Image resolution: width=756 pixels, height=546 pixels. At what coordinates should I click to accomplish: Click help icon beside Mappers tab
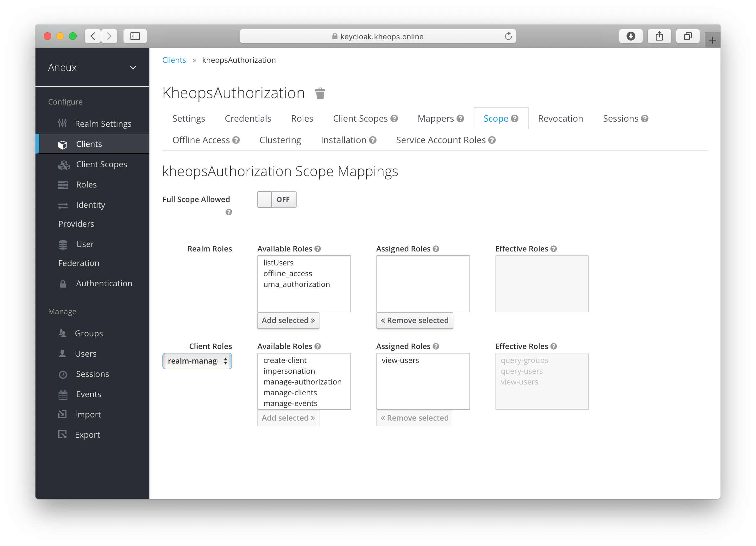(x=460, y=119)
